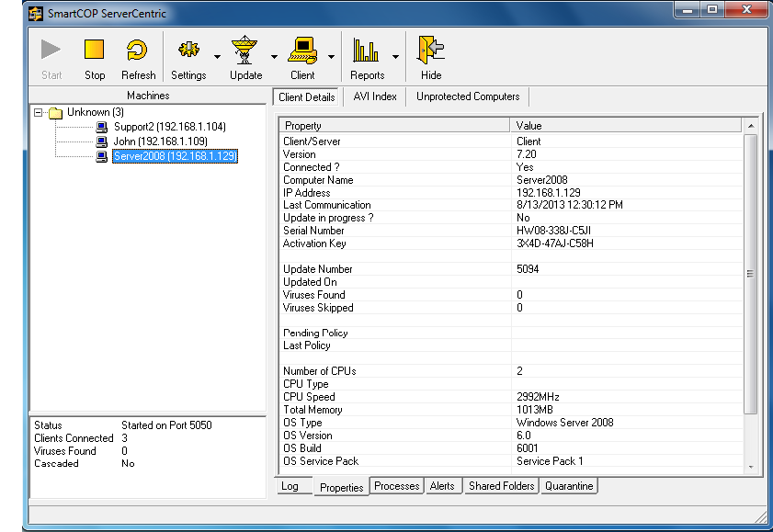Click the IP Address value 192.168.1.129
The height and width of the screenshot is (532, 773).
click(x=548, y=193)
